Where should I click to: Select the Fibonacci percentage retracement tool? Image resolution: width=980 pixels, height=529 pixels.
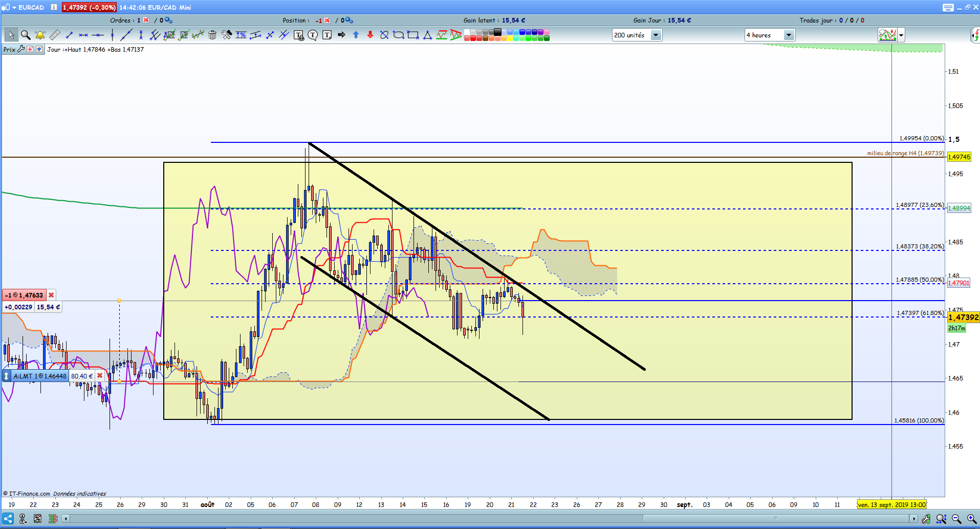241,35
